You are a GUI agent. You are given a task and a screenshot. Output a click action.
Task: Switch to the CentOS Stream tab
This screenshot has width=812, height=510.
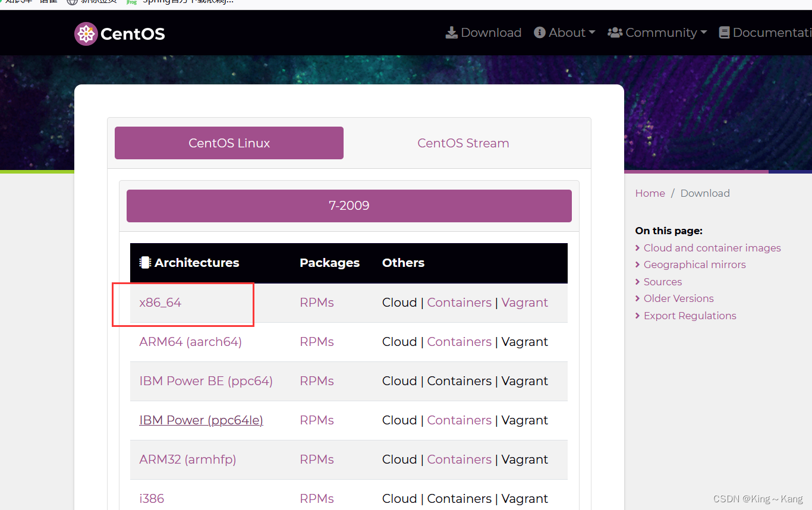[463, 143]
